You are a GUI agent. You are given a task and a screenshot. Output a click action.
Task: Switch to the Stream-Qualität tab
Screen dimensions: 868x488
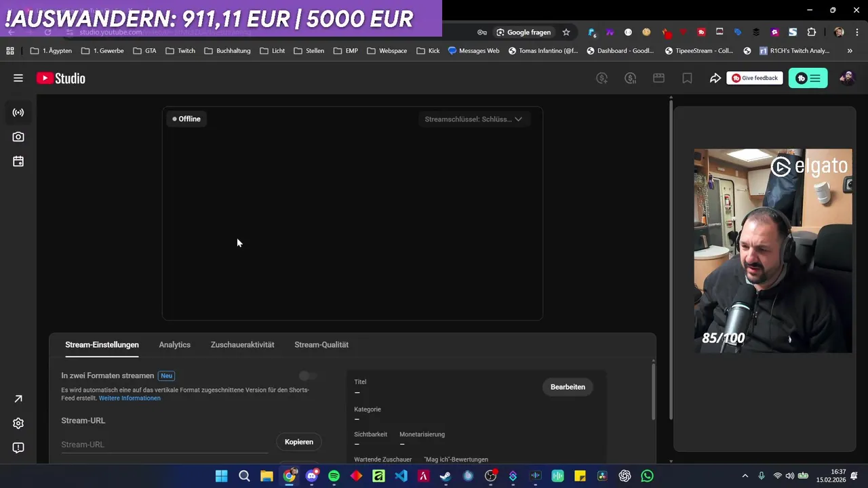(x=321, y=344)
